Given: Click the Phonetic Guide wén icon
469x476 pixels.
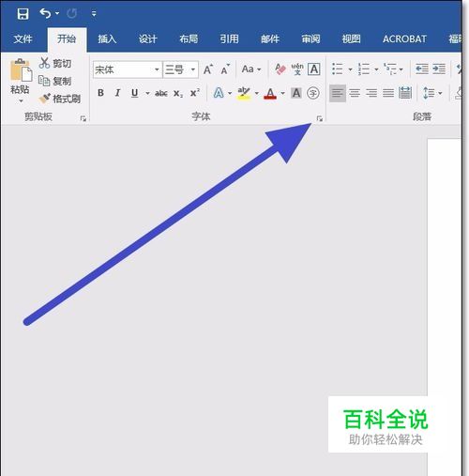Looking at the screenshot, I should (x=297, y=69).
